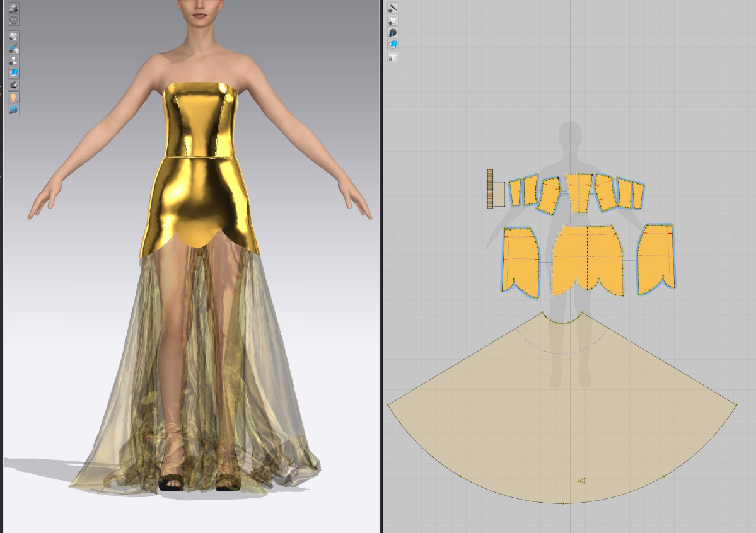Toggle 3D seamline and pen visibility
This screenshot has width=756, height=533.
(x=13, y=48)
